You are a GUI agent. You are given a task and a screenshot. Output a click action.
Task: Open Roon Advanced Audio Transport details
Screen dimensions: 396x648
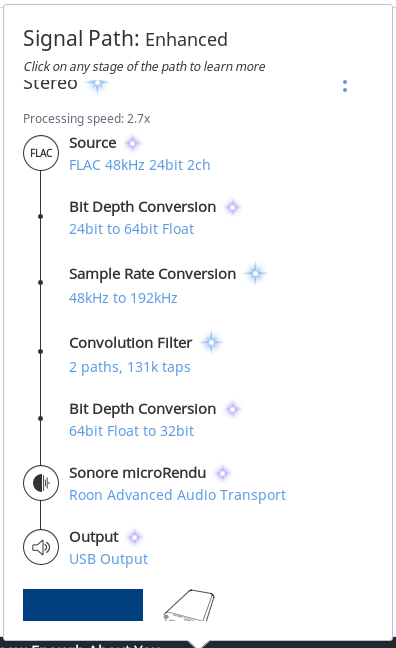pos(177,495)
